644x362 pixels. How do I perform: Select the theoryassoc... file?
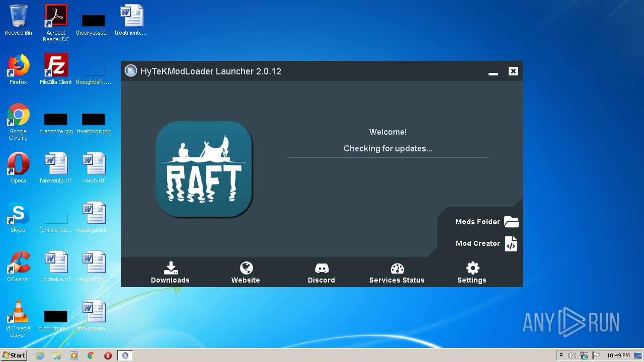point(94,24)
